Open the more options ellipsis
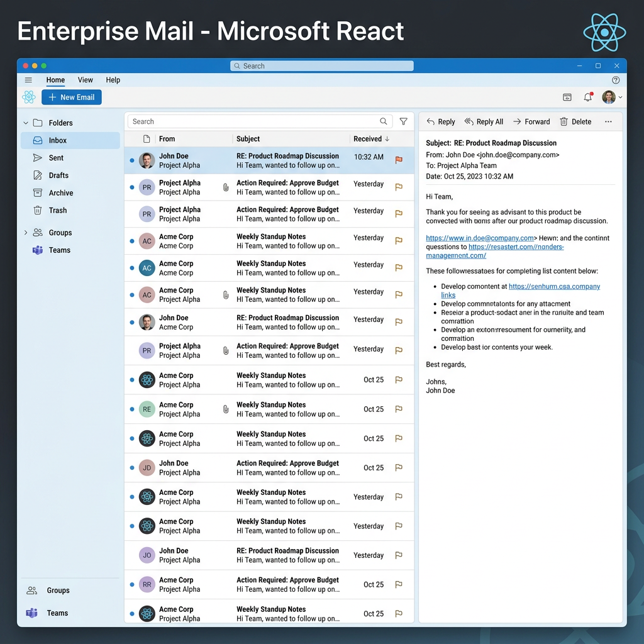The height and width of the screenshot is (644, 644). coord(608,121)
